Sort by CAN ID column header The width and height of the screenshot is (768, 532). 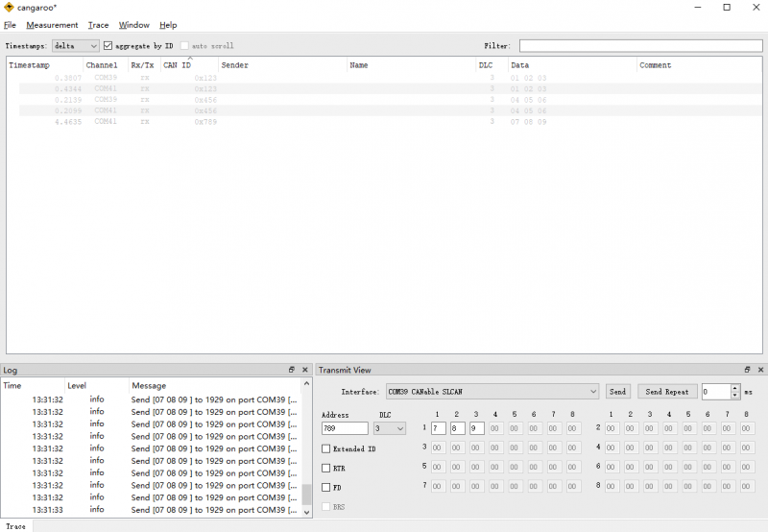pos(189,65)
